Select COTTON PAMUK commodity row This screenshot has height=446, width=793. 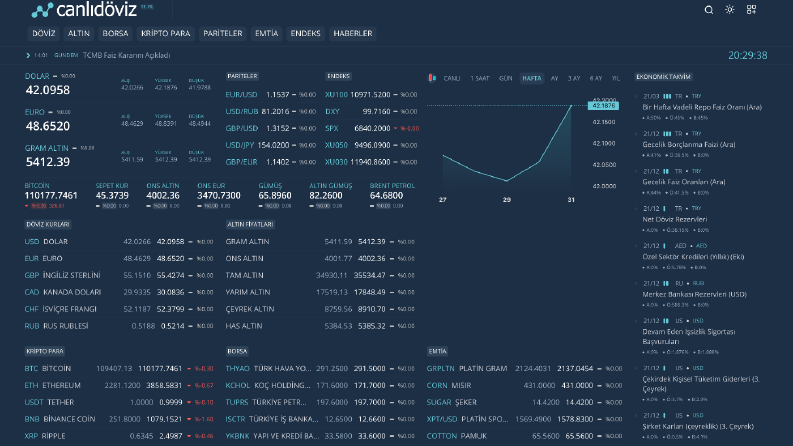tap(524, 436)
